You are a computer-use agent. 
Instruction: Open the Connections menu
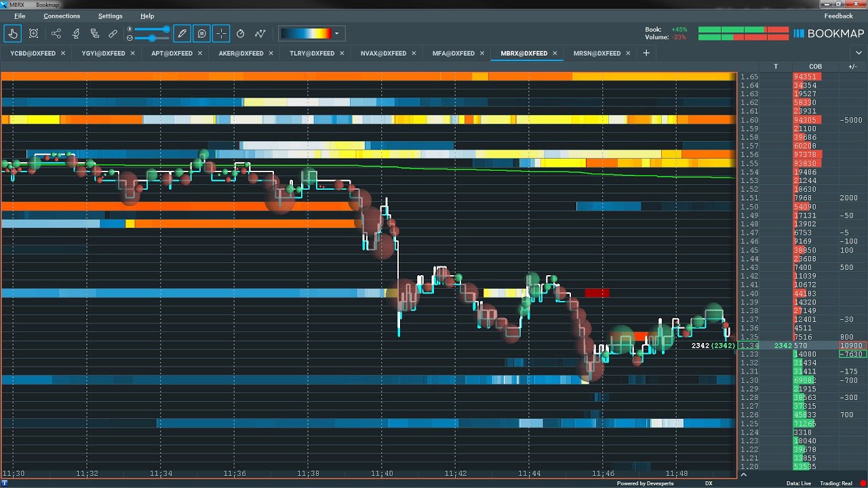click(x=62, y=16)
